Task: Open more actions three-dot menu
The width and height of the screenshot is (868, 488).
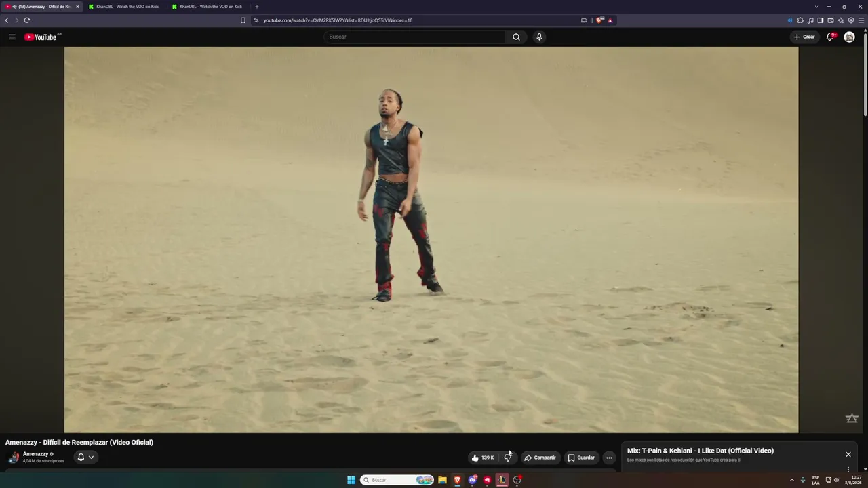Action: (x=609, y=457)
